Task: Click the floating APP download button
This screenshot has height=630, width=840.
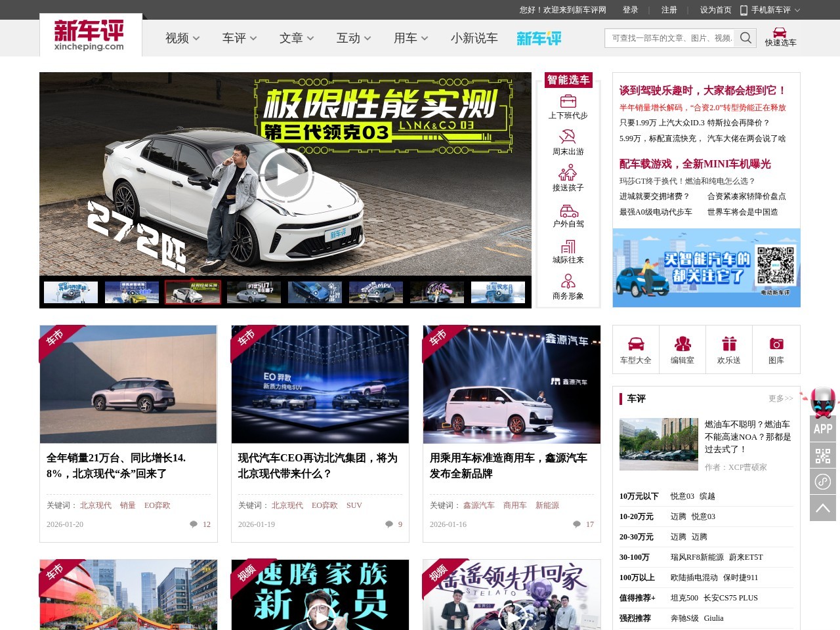Action: [823, 429]
